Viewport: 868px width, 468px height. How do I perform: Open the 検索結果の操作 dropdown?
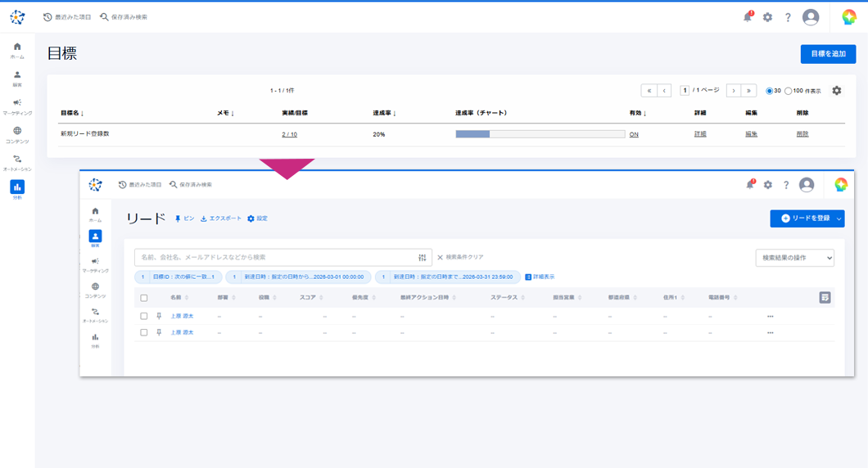(794, 258)
